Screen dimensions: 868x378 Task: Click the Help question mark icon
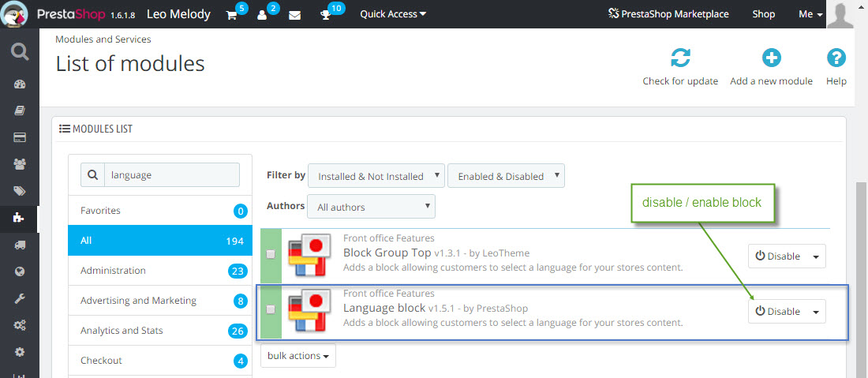click(x=836, y=58)
